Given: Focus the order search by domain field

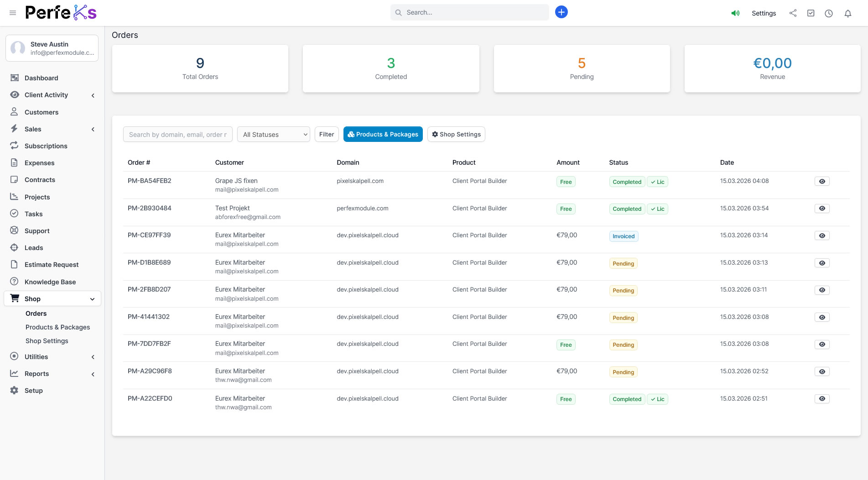Looking at the screenshot, I should [177, 134].
